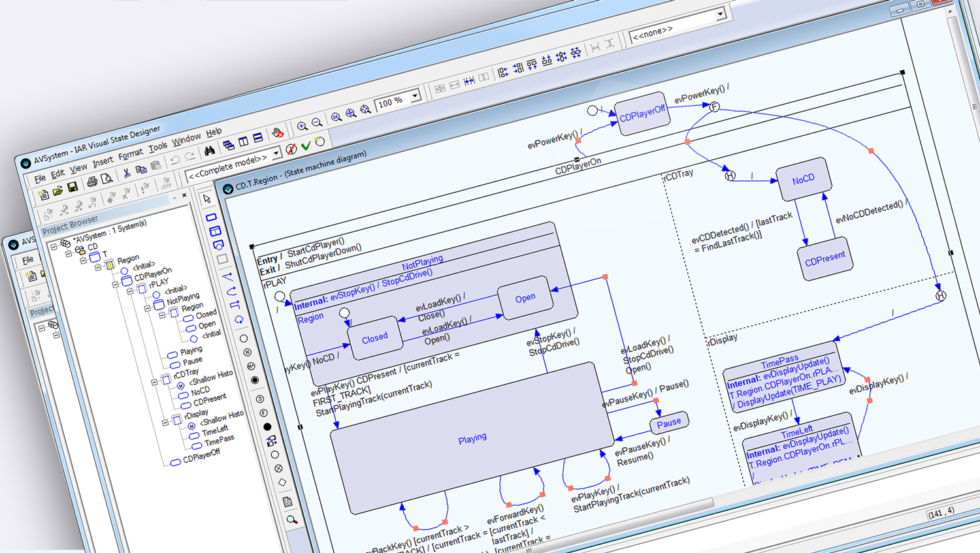
Task: Click the Cascade windows icon
Action: [228, 145]
